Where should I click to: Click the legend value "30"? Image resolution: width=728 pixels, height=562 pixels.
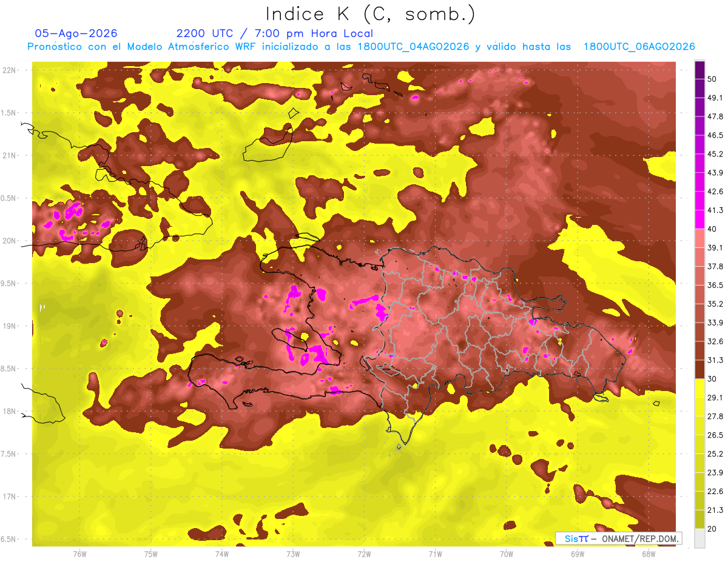[713, 379]
